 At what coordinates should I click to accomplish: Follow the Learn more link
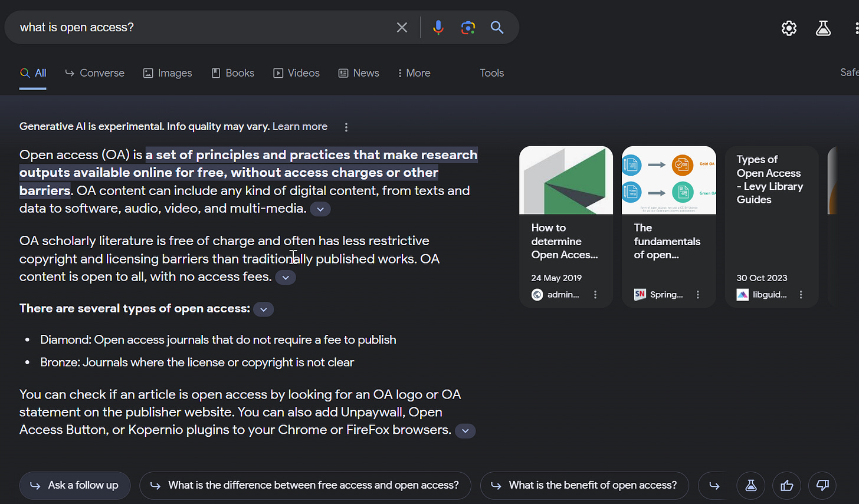pos(300,127)
